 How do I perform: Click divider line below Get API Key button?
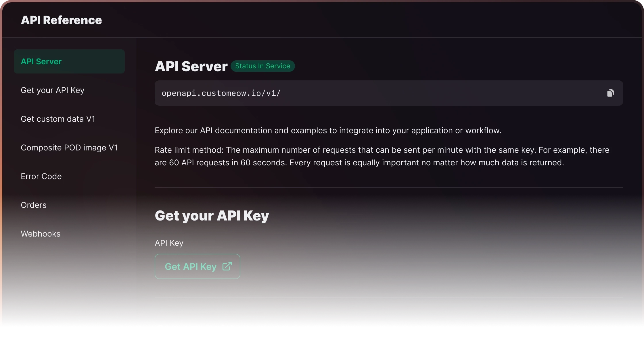pyautogui.click(x=389, y=298)
